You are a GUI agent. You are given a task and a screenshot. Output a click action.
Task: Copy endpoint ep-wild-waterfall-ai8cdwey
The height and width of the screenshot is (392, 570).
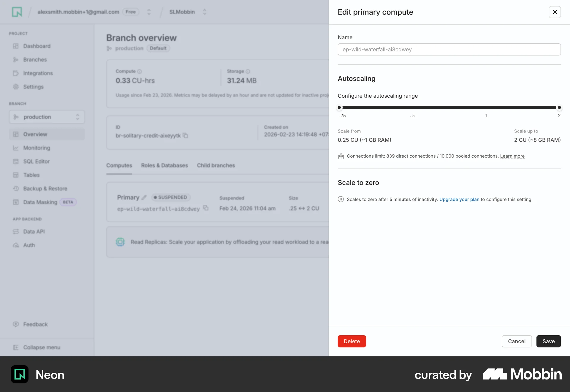pyautogui.click(x=206, y=208)
